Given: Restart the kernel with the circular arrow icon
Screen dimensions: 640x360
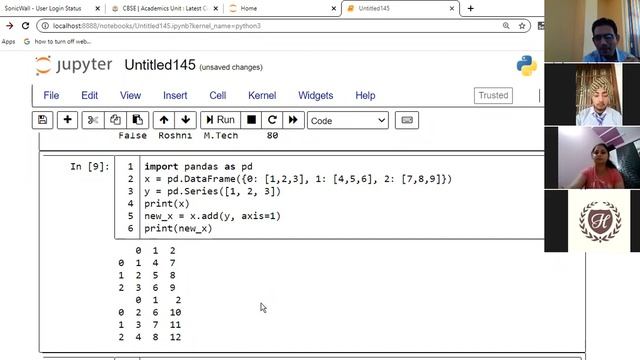Looking at the screenshot, I should 272,120.
